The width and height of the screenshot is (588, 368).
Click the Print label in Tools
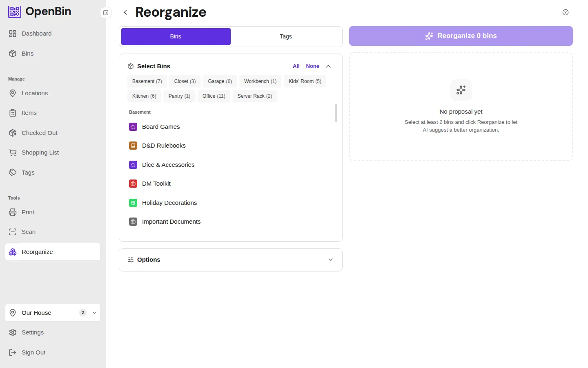point(28,212)
